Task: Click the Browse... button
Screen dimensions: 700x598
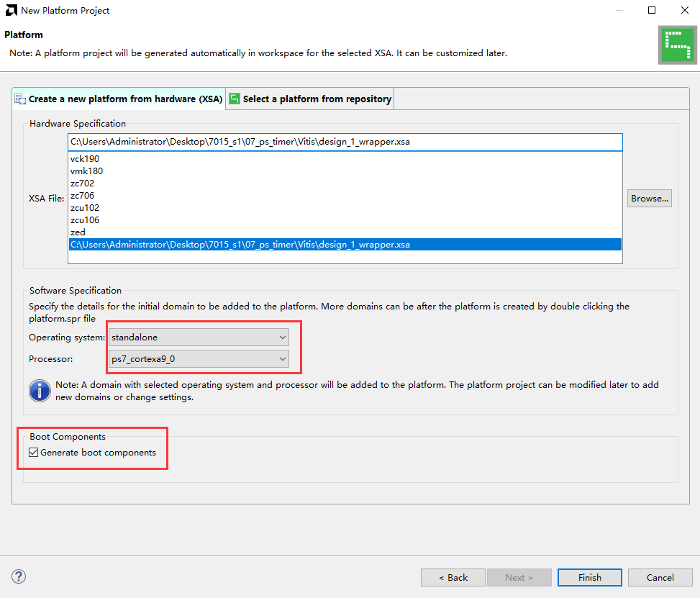Action: point(649,199)
